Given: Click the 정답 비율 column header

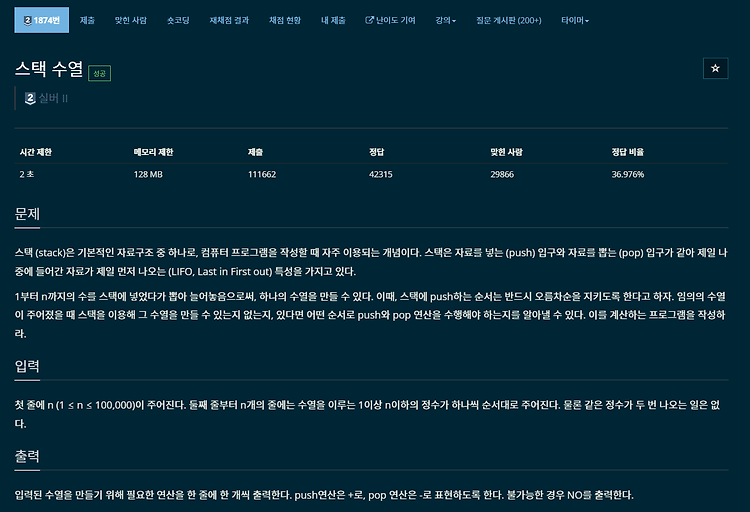Looking at the screenshot, I should [x=627, y=152].
